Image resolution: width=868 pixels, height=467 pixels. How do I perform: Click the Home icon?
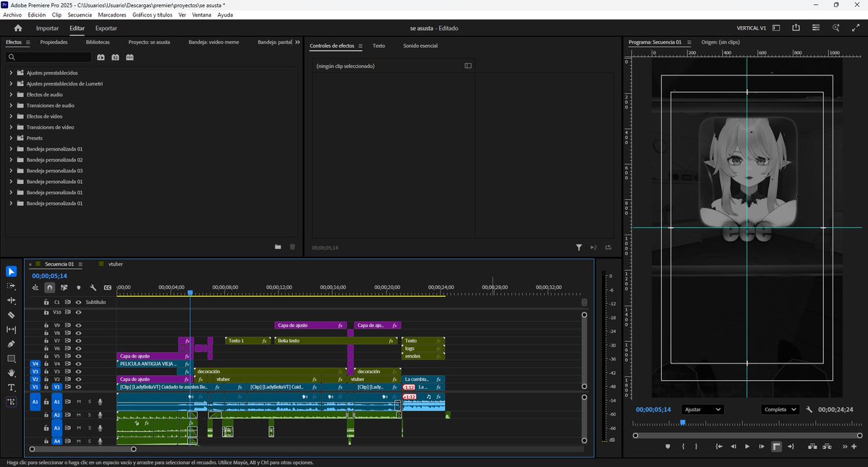(18, 28)
